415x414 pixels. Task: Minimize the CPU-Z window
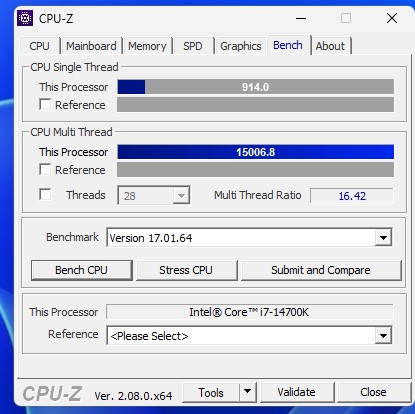301,18
